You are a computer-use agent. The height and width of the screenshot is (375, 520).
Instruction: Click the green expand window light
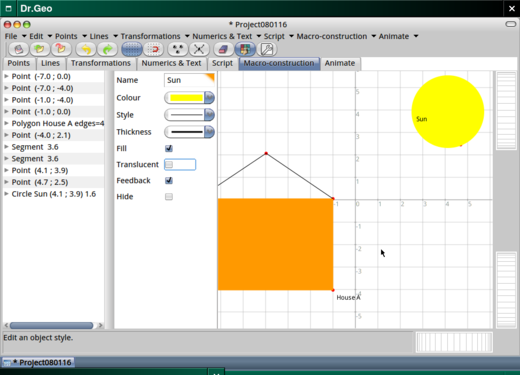pos(27,24)
